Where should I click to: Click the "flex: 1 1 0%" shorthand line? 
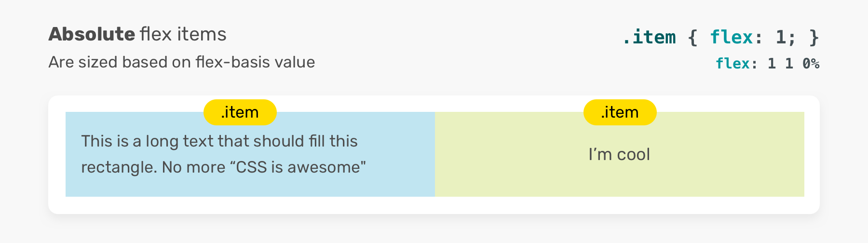coord(767,64)
